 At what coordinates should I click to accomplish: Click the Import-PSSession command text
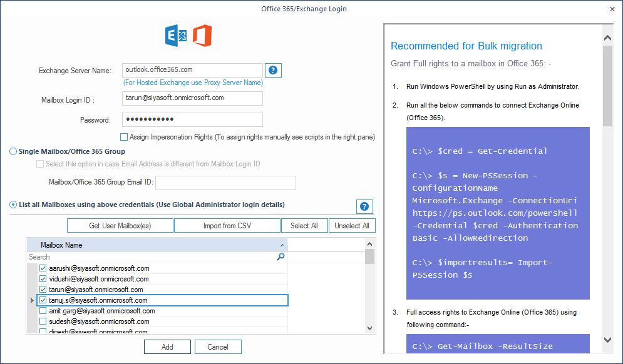(482, 269)
